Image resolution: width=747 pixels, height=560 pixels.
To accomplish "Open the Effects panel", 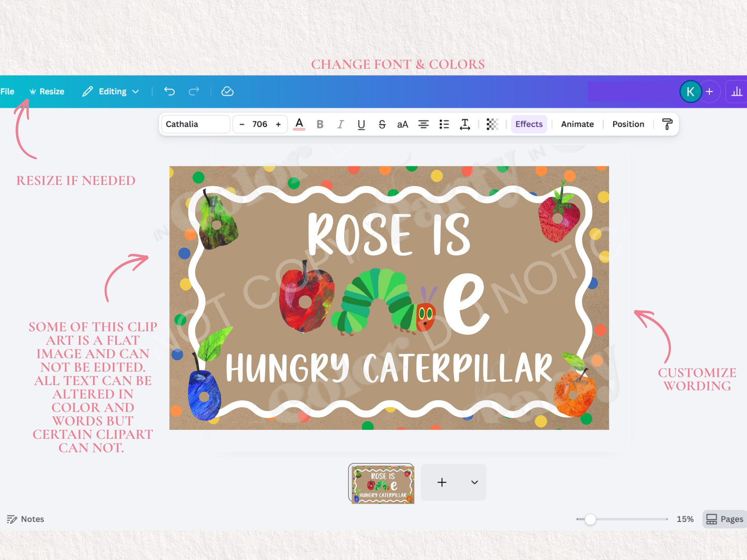I will 529,124.
